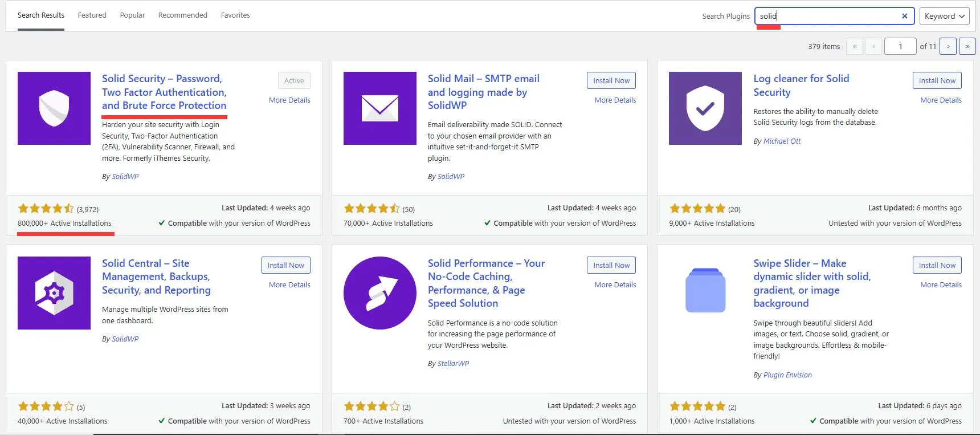
Task: Clear the search plugins field with X
Action: [904, 16]
